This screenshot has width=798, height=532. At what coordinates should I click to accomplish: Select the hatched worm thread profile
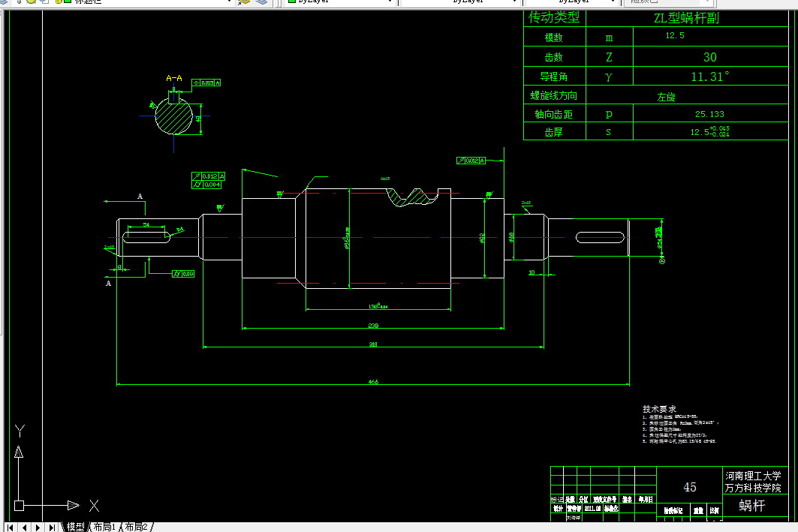coord(412,197)
